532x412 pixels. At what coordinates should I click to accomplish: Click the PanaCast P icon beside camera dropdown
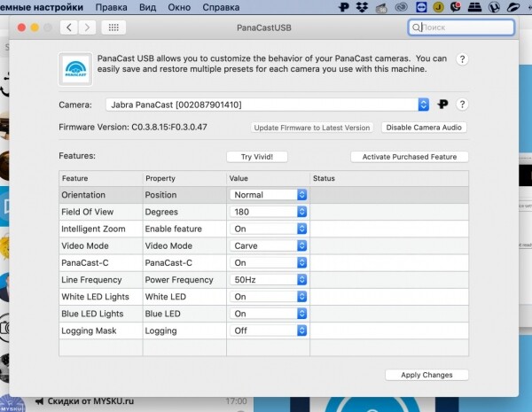click(442, 105)
